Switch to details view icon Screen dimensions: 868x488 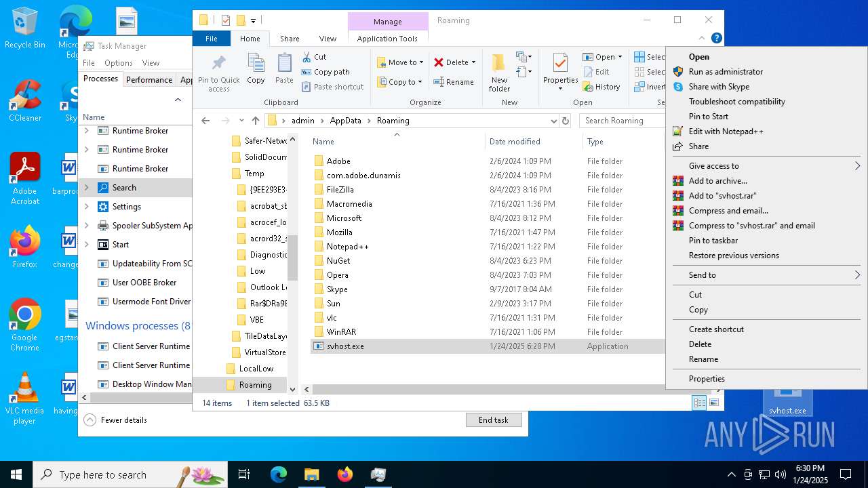pos(699,403)
